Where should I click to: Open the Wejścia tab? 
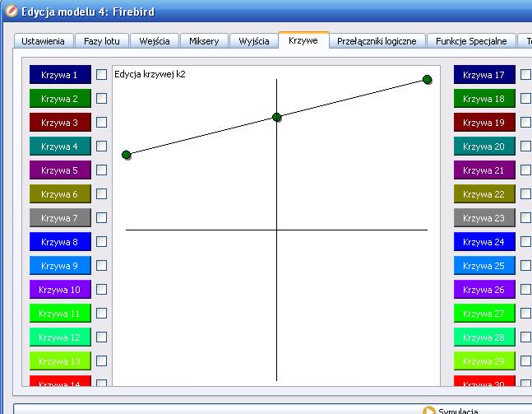(155, 41)
